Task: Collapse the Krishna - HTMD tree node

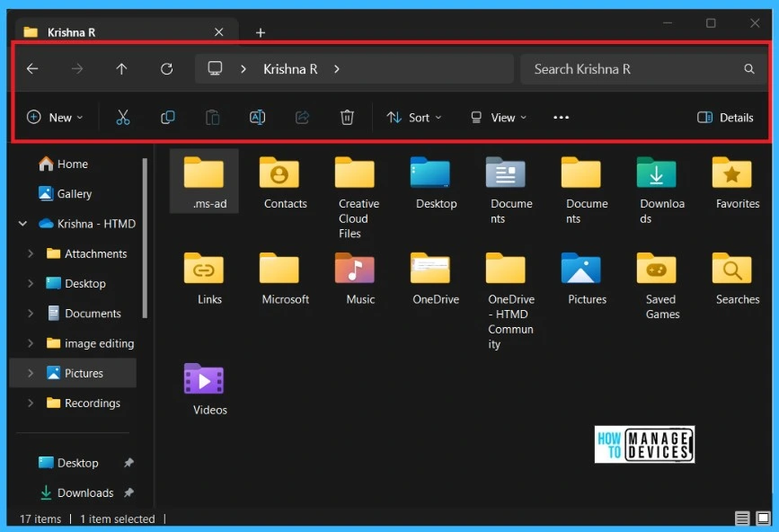Action: click(22, 224)
